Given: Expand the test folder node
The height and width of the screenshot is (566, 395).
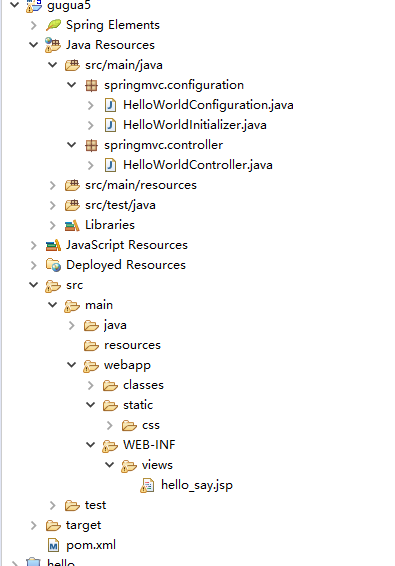Looking at the screenshot, I should coord(53,506).
